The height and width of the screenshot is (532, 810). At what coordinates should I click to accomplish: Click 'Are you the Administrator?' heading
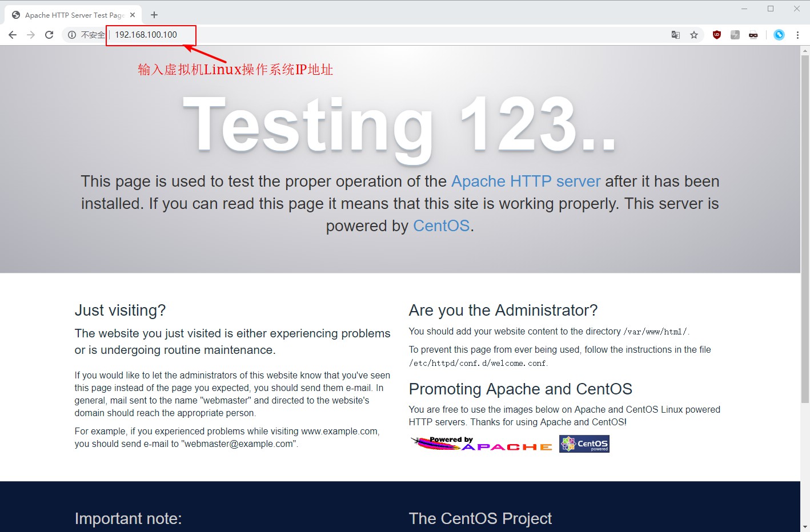503,311
